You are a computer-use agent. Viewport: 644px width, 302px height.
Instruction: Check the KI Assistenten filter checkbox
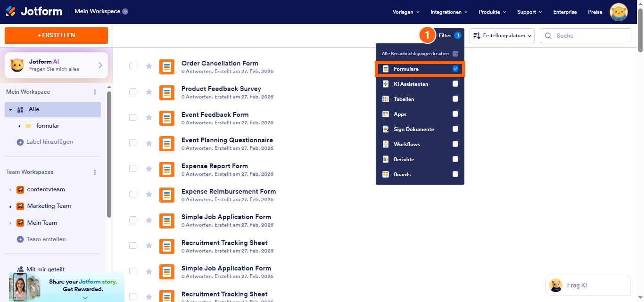[455, 84]
